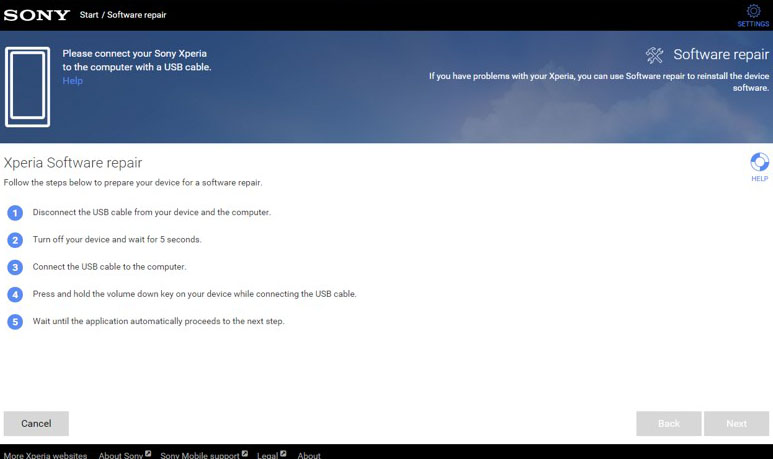Click the Back button

[x=668, y=424]
